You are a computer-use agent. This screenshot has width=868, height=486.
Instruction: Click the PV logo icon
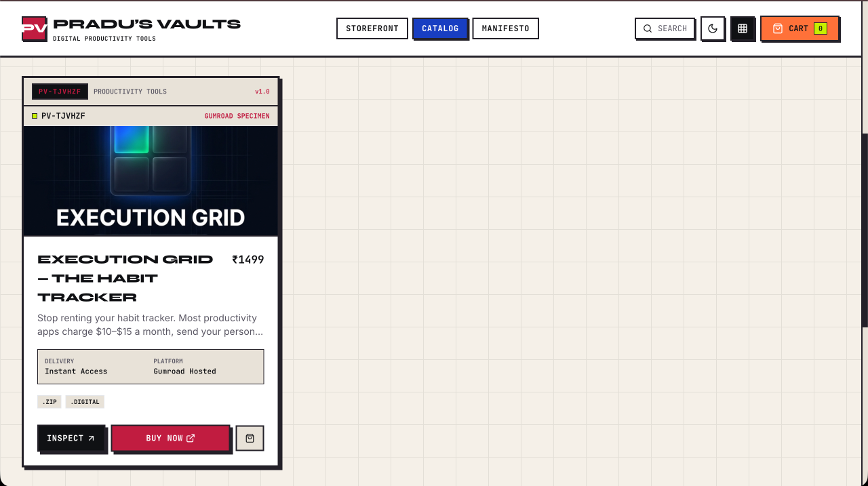[34, 28]
